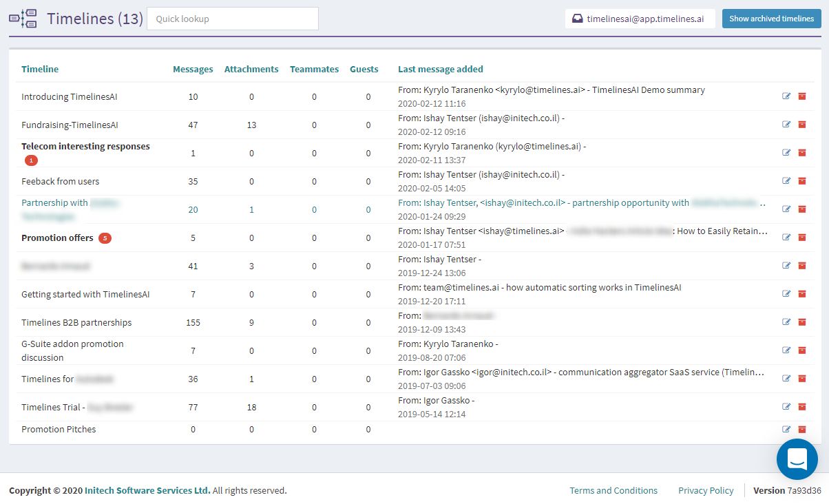The height and width of the screenshot is (504, 829).
Task: Click unread badge under Telecom interesting responses
Action: [31, 160]
